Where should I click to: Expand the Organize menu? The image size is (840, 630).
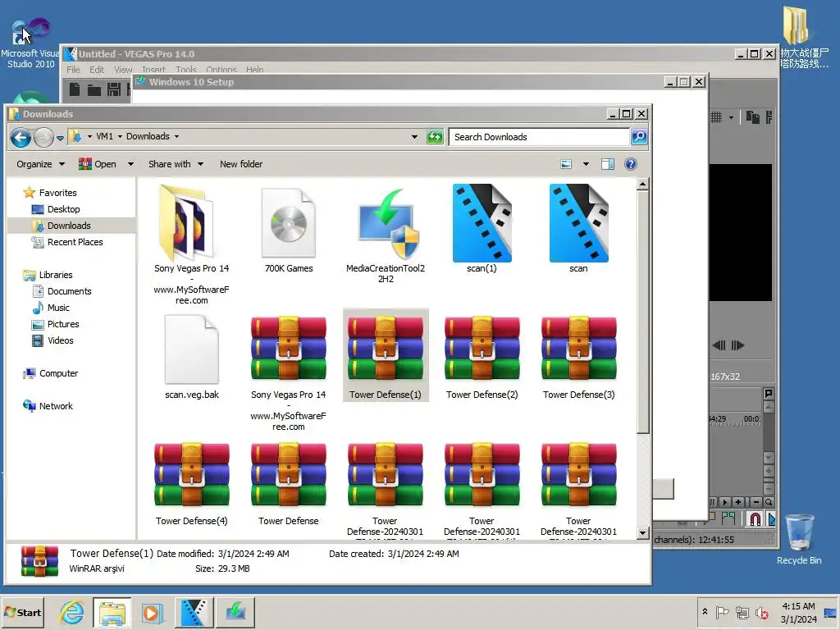[x=41, y=164]
